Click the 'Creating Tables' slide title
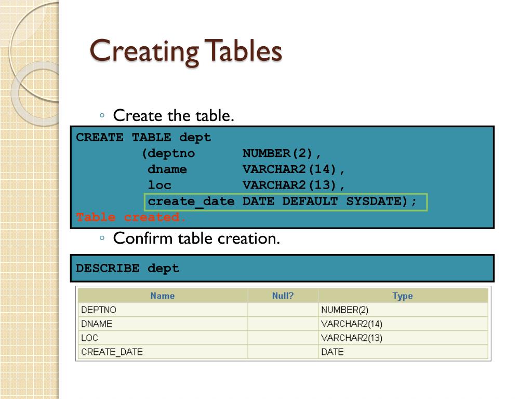This screenshot has width=532, height=399. (x=185, y=51)
